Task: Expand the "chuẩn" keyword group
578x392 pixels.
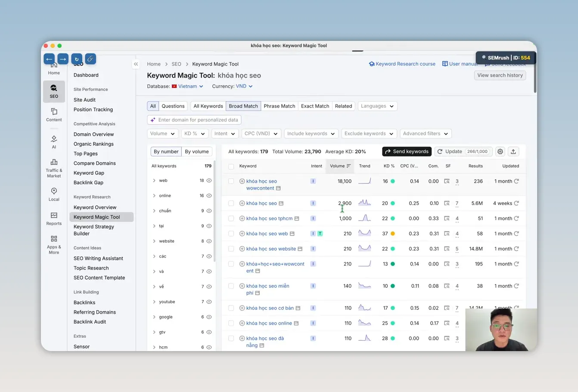Action: 154,211
